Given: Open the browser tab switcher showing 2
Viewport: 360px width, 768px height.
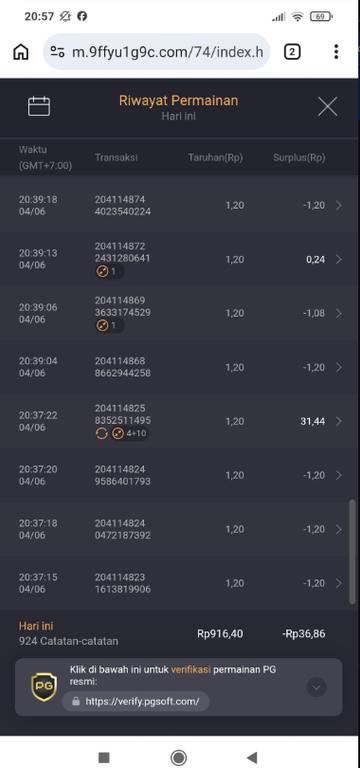Looking at the screenshot, I should (x=292, y=51).
